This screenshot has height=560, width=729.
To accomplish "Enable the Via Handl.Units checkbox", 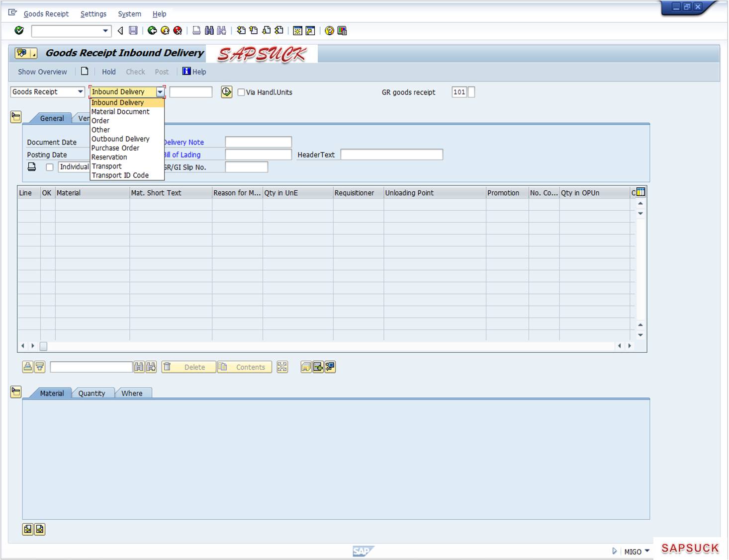I will coord(241,92).
